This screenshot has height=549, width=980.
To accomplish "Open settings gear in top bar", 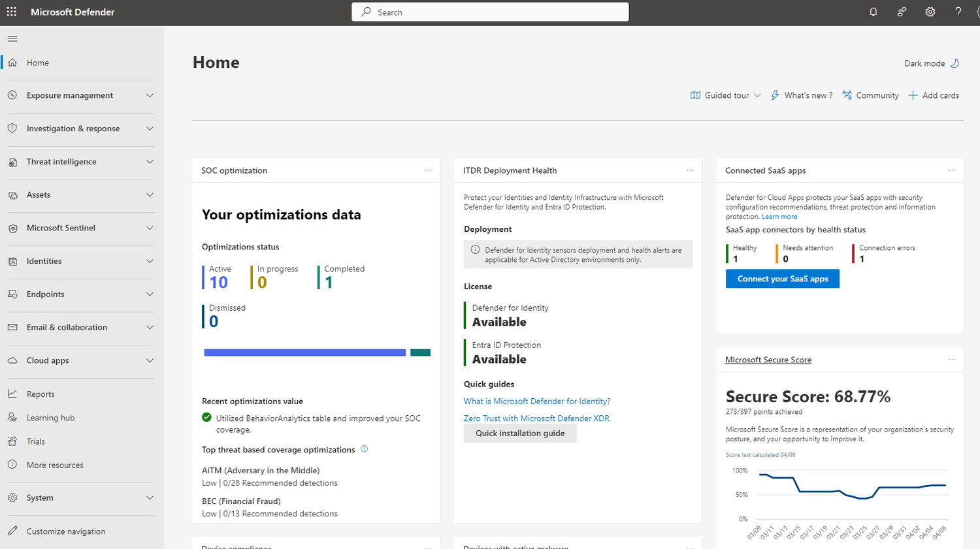I will coord(930,12).
